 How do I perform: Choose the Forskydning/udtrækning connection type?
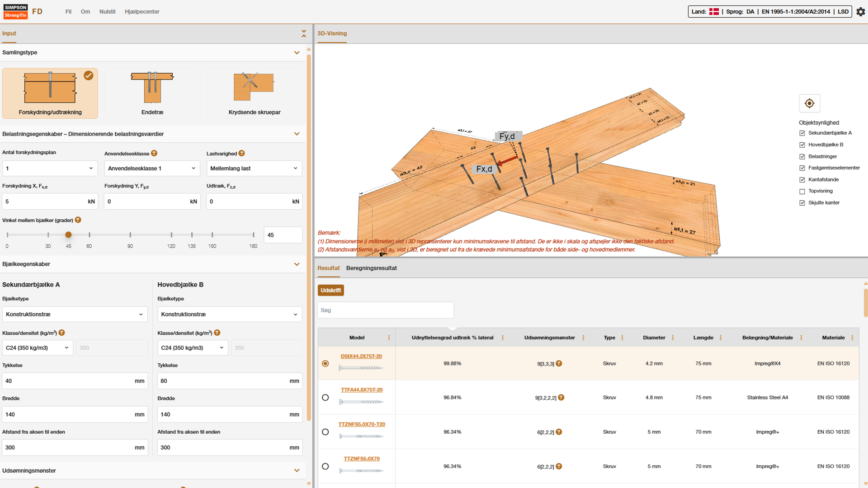pyautogui.click(x=50, y=93)
